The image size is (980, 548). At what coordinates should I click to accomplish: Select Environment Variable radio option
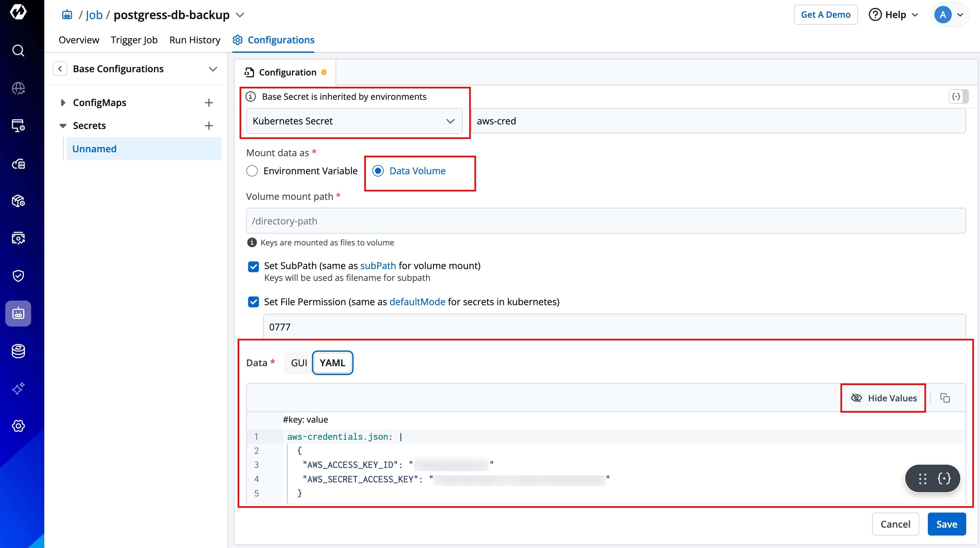click(x=252, y=171)
